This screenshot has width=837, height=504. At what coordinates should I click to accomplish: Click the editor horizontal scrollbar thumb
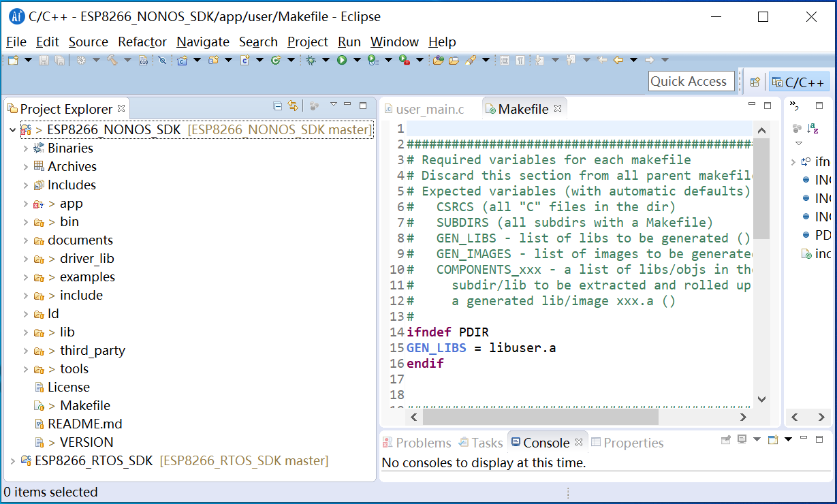pos(541,417)
